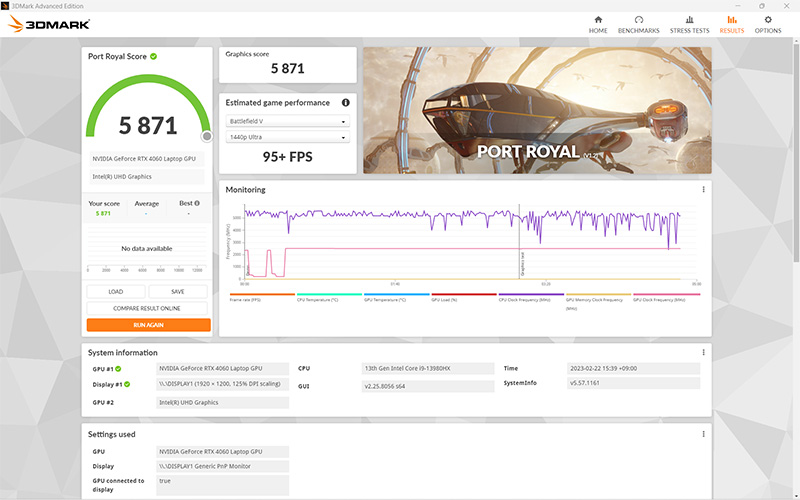Open the 1440p Ultra resolution dropdown
This screenshot has width=800, height=500.
click(288, 137)
